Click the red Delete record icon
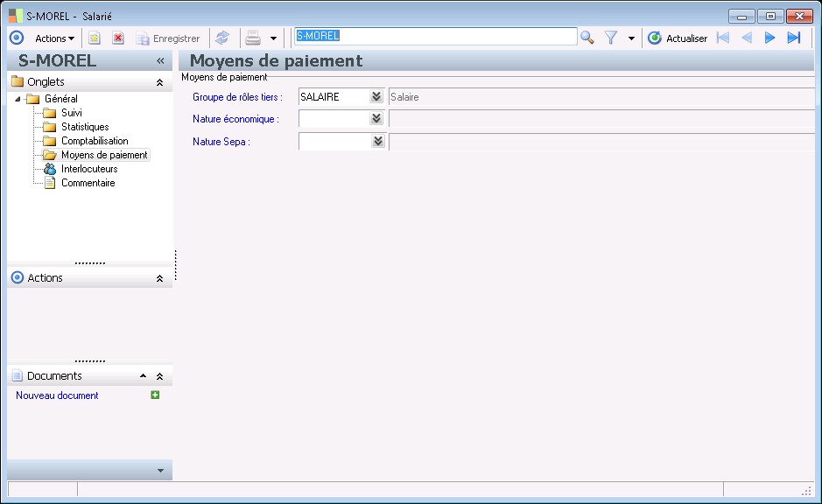Screen dimensions: 822x504 pyautogui.click(x=118, y=38)
